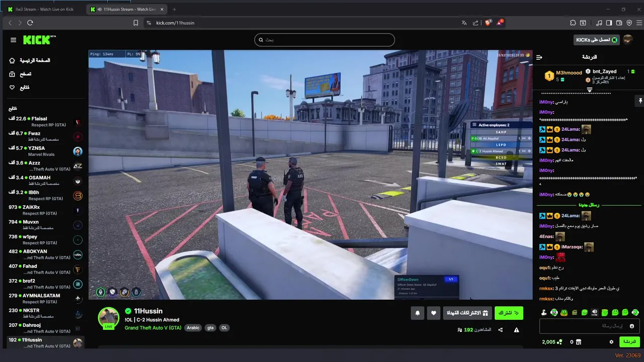Click the Get KICKs button

click(x=596, y=40)
